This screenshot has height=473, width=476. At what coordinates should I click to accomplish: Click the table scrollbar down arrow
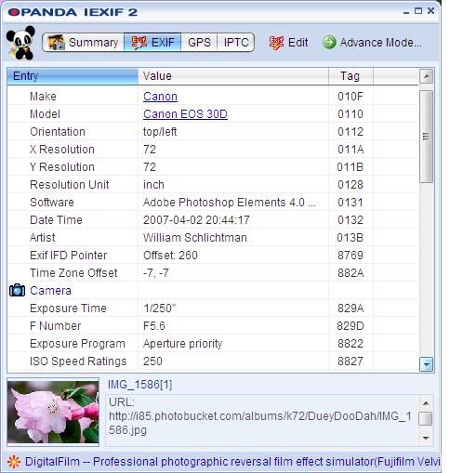click(x=427, y=364)
